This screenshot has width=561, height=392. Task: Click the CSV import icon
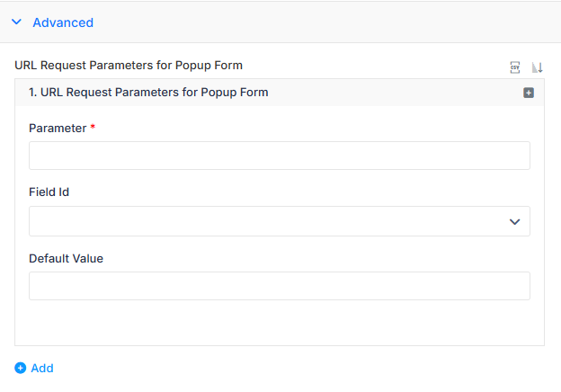pyautogui.click(x=515, y=67)
